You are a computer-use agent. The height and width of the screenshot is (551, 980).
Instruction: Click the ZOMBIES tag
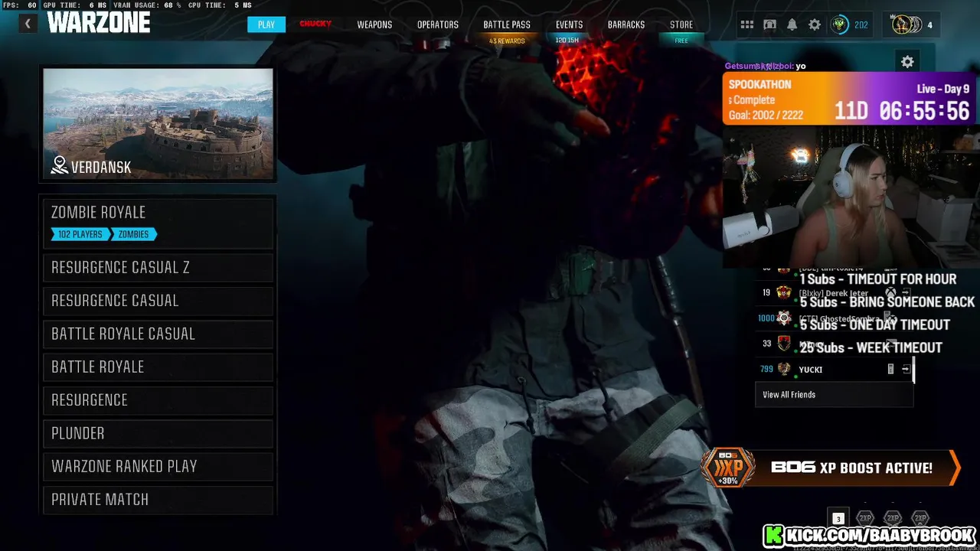pyautogui.click(x=134, y=234)
